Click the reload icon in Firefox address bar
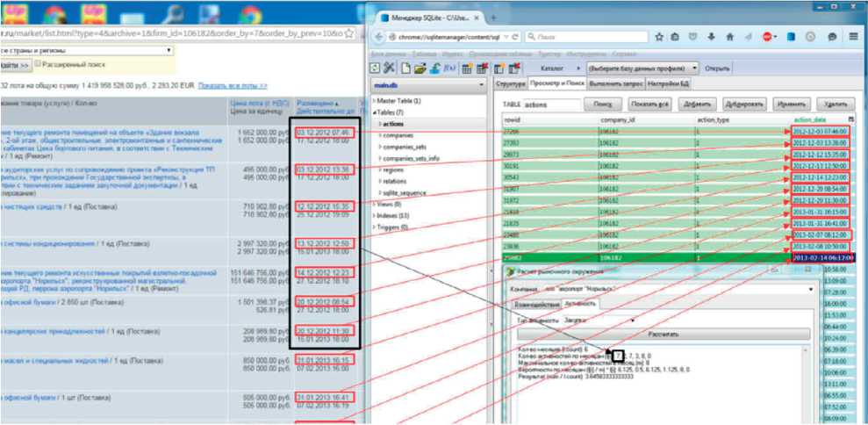This screenshot has width=868, height=425. point(515,37)
